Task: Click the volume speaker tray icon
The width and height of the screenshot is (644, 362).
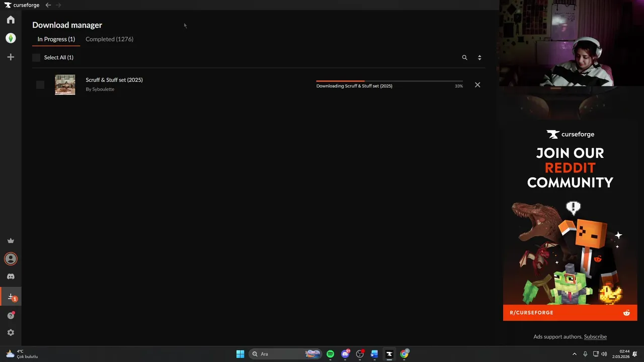Action: tap(604, 354)
